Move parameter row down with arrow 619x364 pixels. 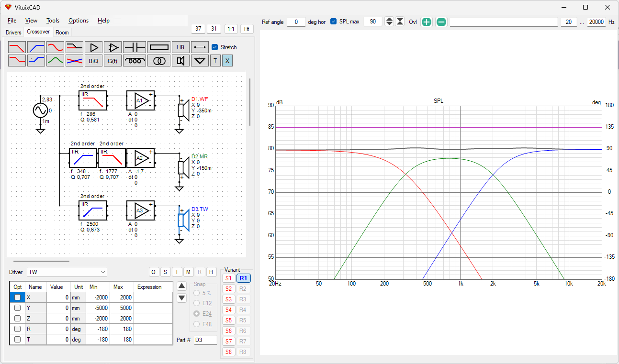[182, 298]
